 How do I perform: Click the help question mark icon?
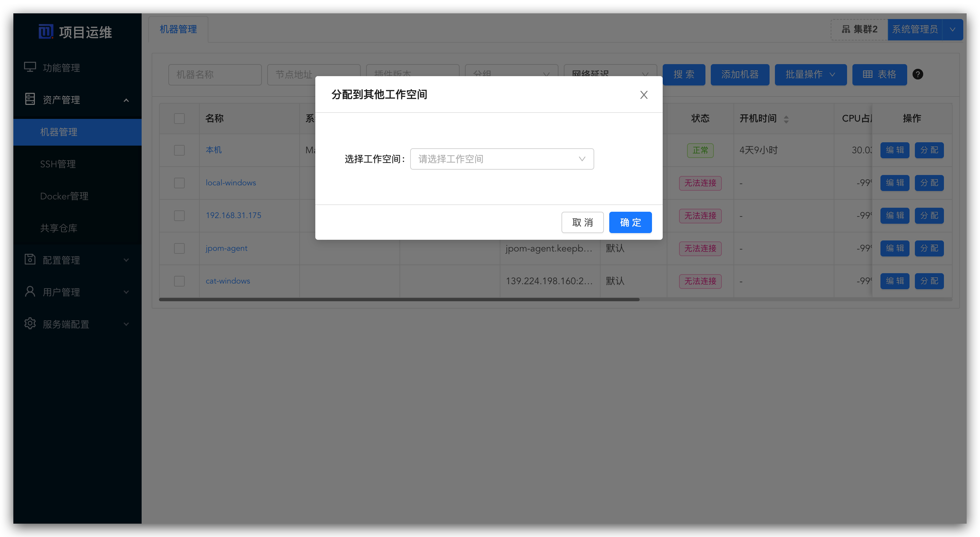pyautogui.click(x=917, y=74)
